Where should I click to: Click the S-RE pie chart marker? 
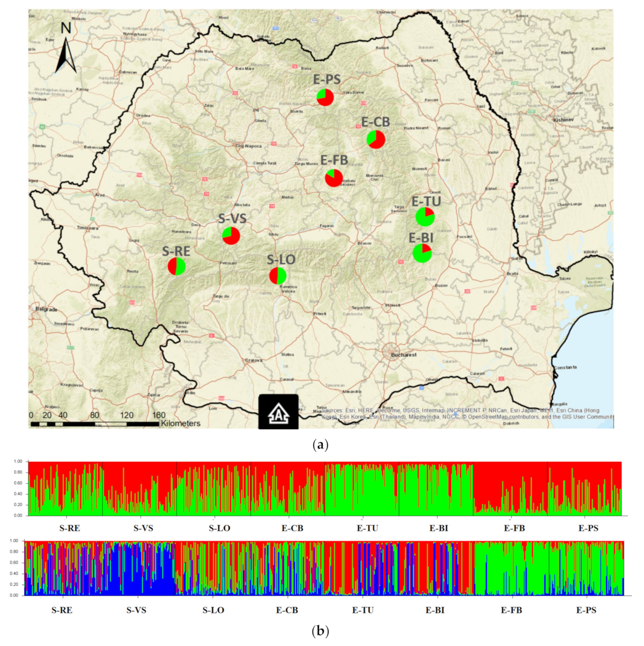pos(176,266)
